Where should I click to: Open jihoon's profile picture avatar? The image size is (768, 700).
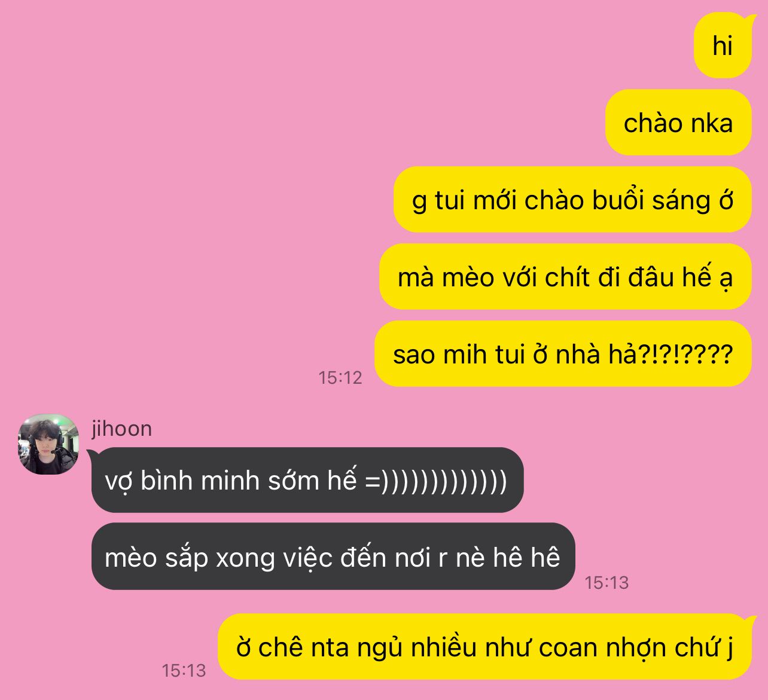[48, 444]
